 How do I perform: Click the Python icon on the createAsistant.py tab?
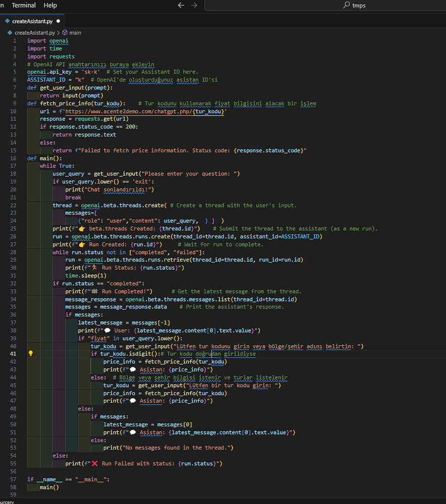pyautogui.click(x=7, y=21)
